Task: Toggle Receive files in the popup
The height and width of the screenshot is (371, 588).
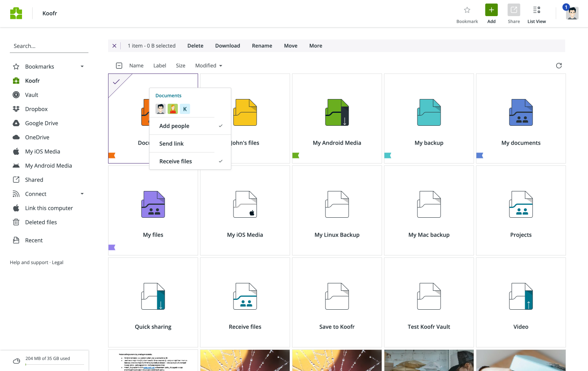Action: click(190, 161)
